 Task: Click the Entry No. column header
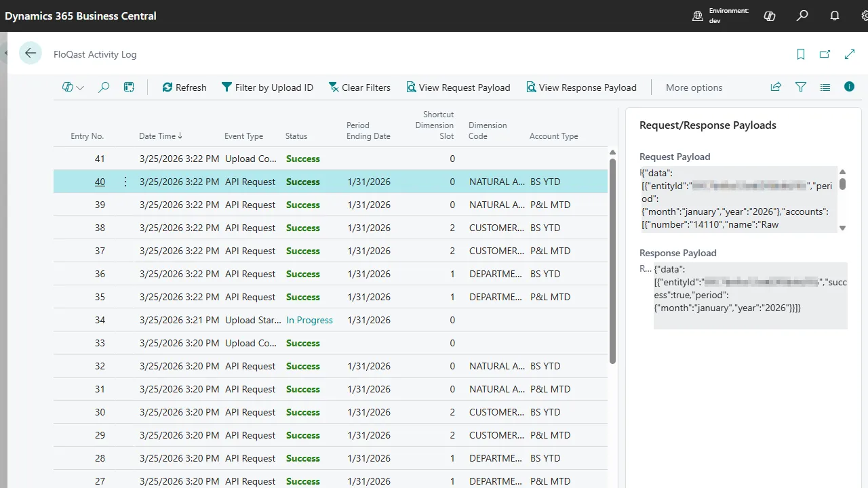coord(87,136)
